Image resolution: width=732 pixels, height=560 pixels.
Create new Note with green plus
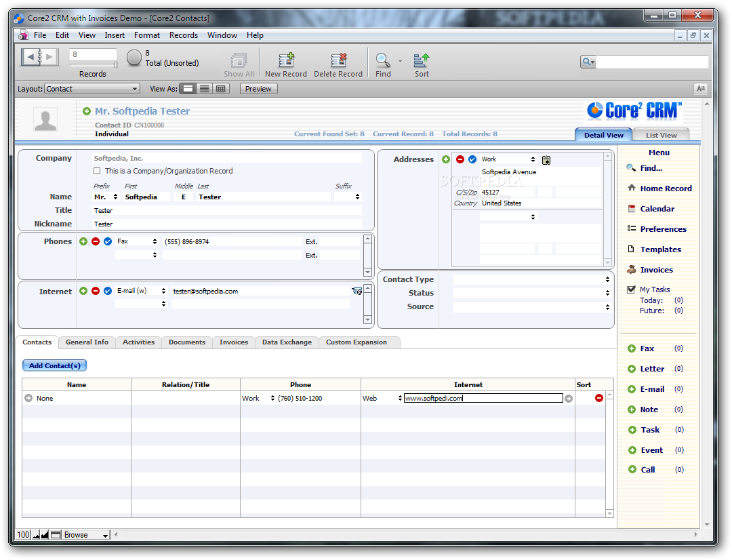[632, 409]
